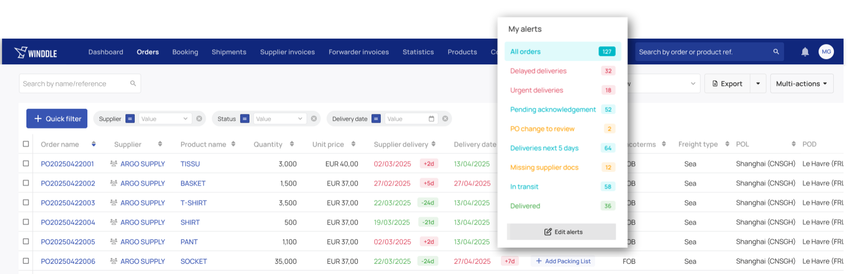The image size is (868, 274).
Task: Tick the checkbox for order PO20250422004
Action: pos(26,222)
